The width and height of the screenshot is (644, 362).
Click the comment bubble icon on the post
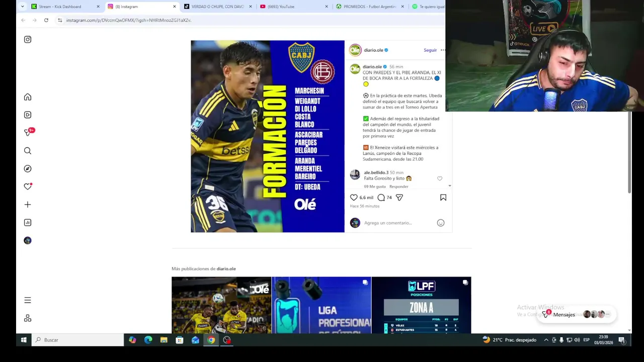coord(381,198)
